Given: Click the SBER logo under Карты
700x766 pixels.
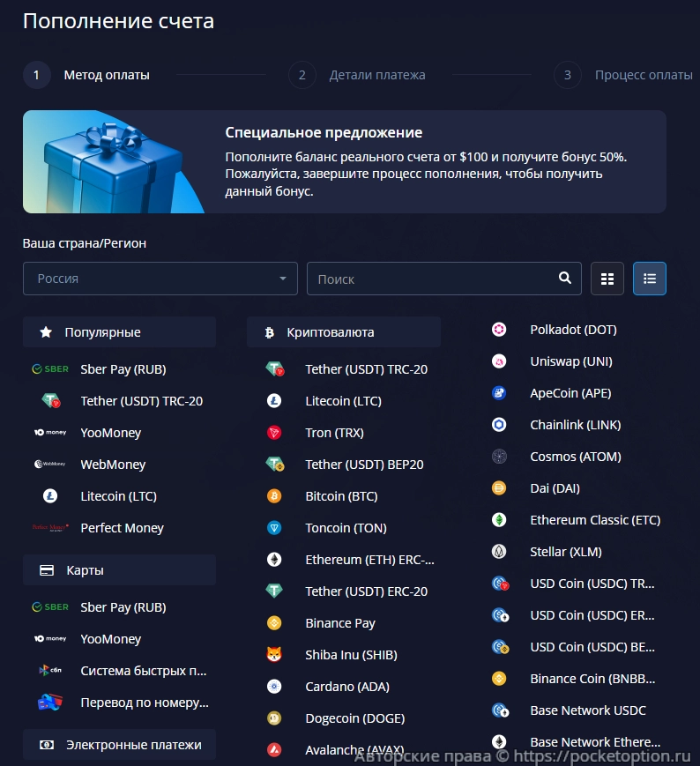Looking at the screenshot, I should 50,606.
